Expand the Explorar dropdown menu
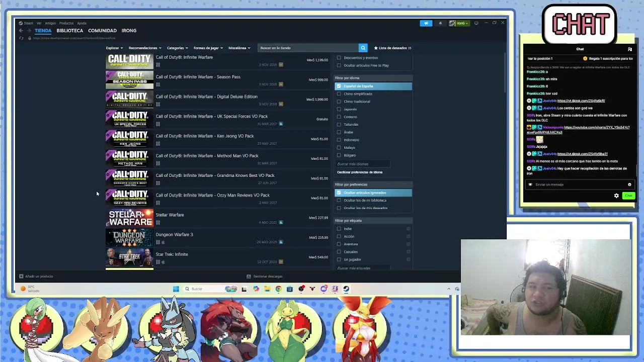This screenshot has width=644, height=362. 114,48
